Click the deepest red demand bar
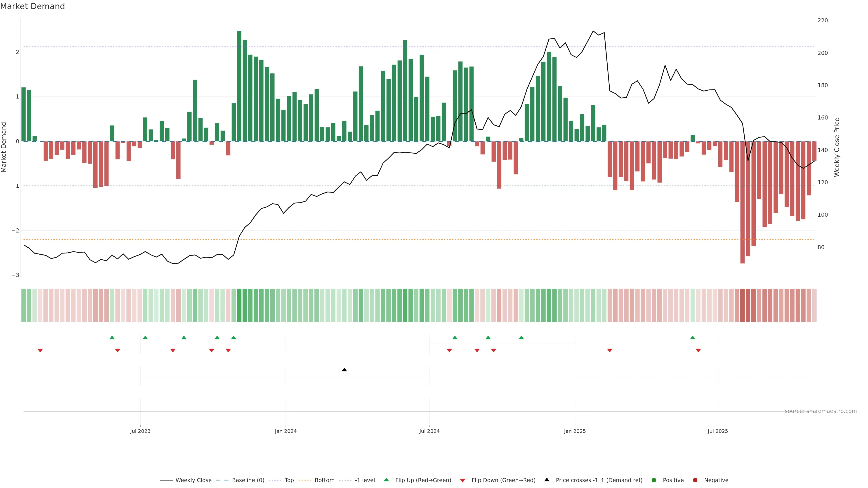This screenshot has height=488, width=868. click(742, 202)
